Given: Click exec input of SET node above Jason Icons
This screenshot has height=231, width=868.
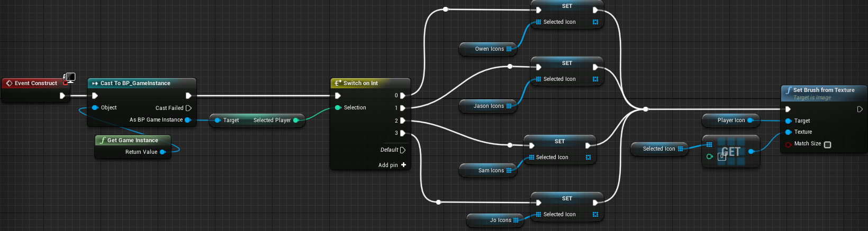Looking at the screenshot, I should pos(539,67).
